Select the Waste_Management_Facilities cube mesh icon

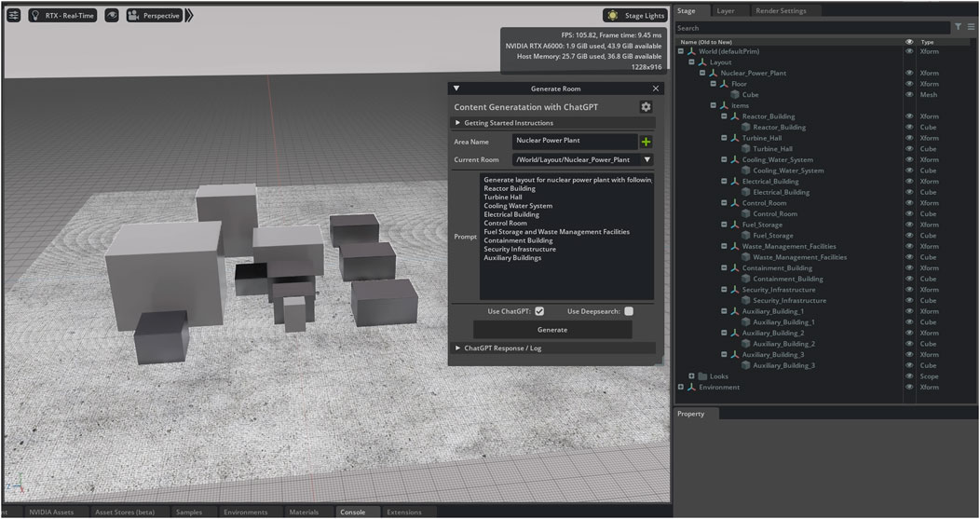click(745, 257)
